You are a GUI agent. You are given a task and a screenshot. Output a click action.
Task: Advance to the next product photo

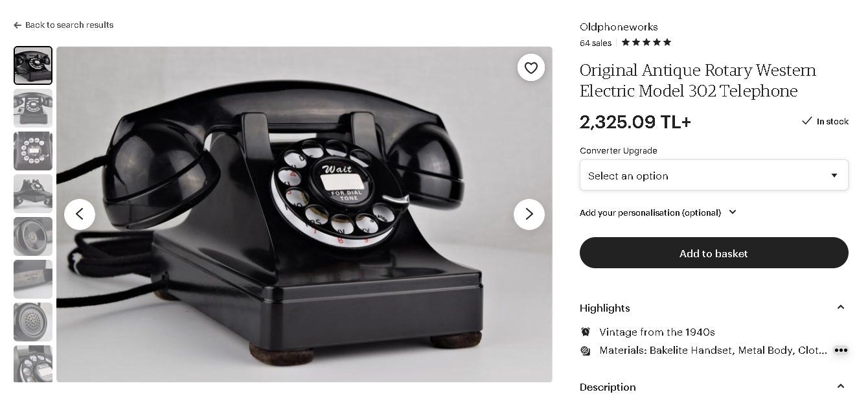(529, 214)
